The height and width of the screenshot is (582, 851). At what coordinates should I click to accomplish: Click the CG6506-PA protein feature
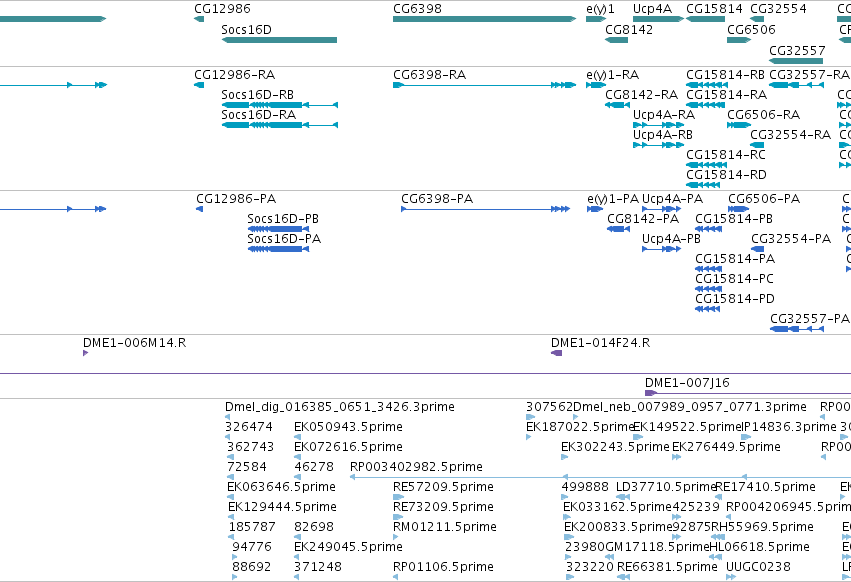pos(739,209)
